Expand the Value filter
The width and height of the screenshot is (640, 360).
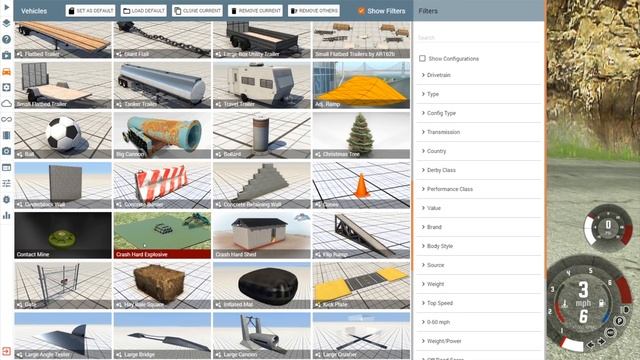(479, 208)
